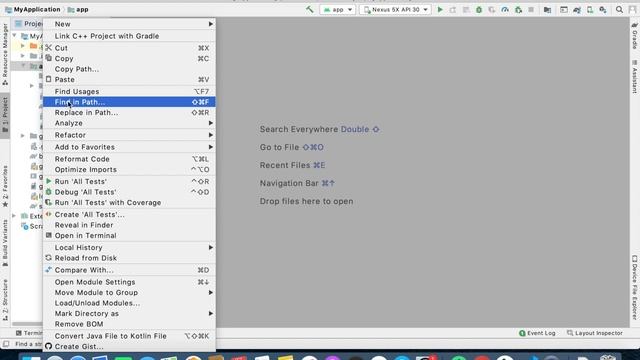Open the AVD Manager phone icon
This screenshot has height=360, width=640.
tap(590, 9)
